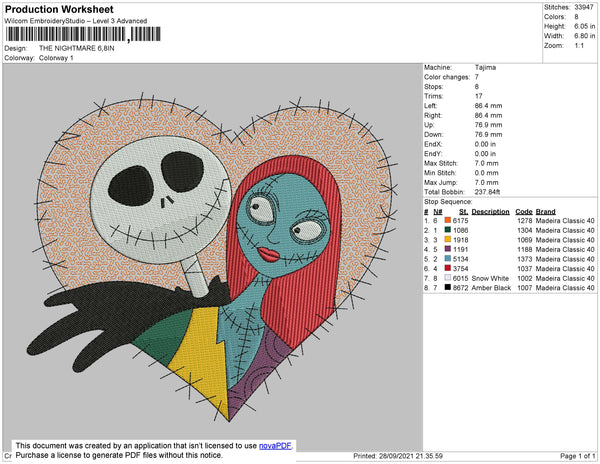Select the Printed 28/09/2021 21.35.59 timestamp
Image resolution: width=600 pixels, height=464 pixels.
click(398, 456)
